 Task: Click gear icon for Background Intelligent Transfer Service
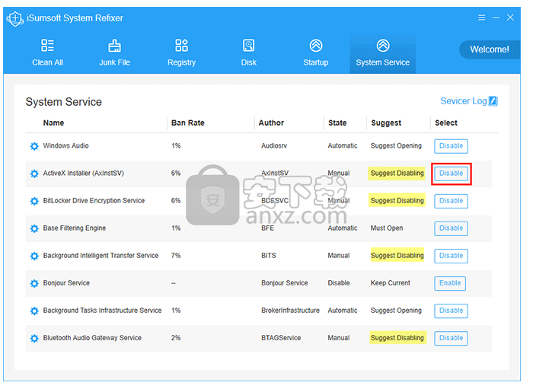34,256
